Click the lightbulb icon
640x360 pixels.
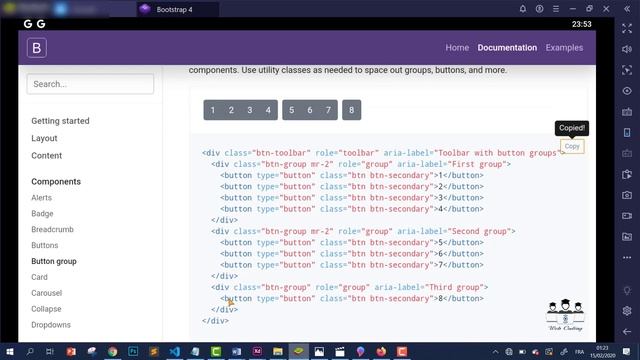[627, 291]
